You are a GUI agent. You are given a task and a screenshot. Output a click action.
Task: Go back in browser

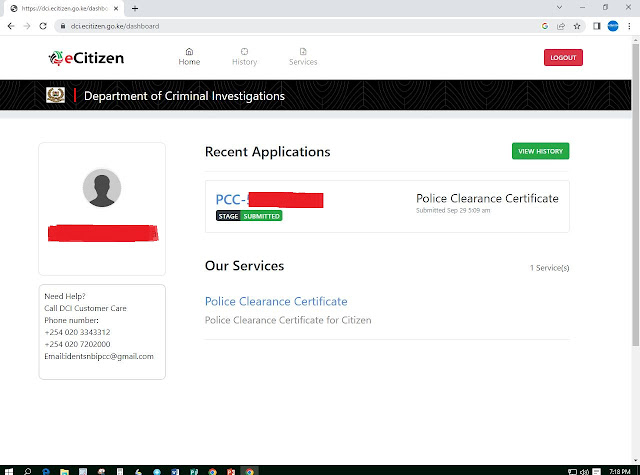point(11,26)
